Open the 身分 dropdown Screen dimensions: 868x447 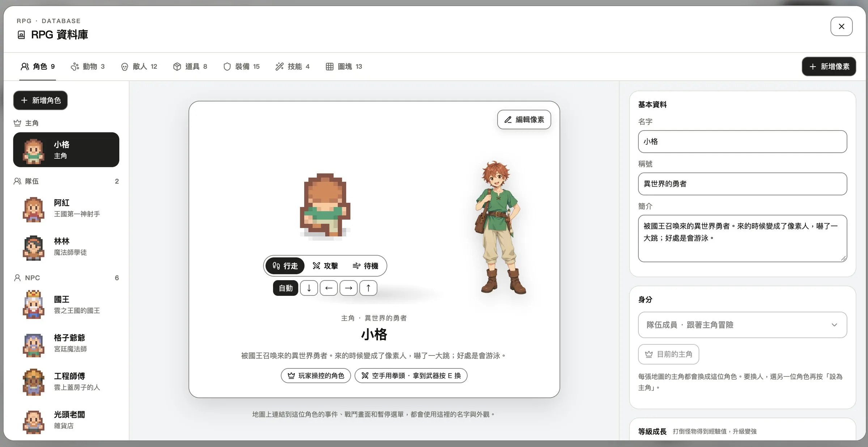tap(743, 325)
